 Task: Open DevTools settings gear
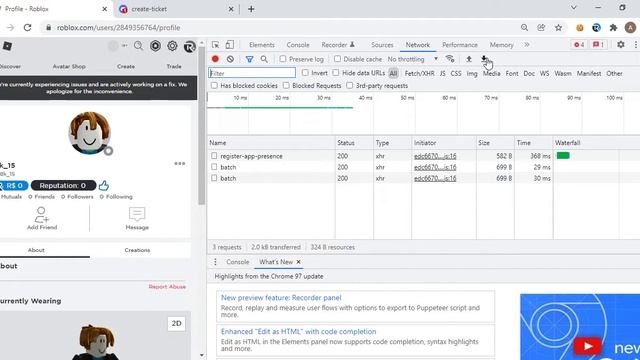tap(620, 44)
